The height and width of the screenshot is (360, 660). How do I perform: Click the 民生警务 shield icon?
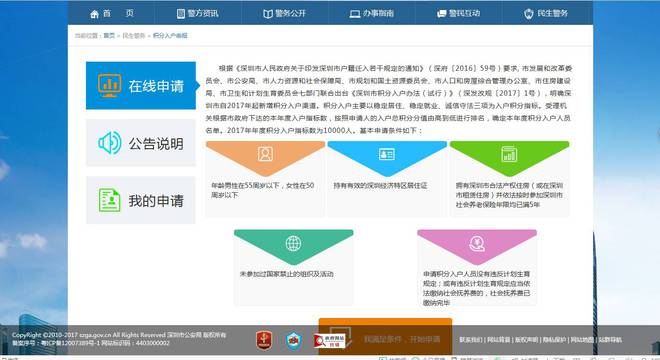(x=529, y=14)
